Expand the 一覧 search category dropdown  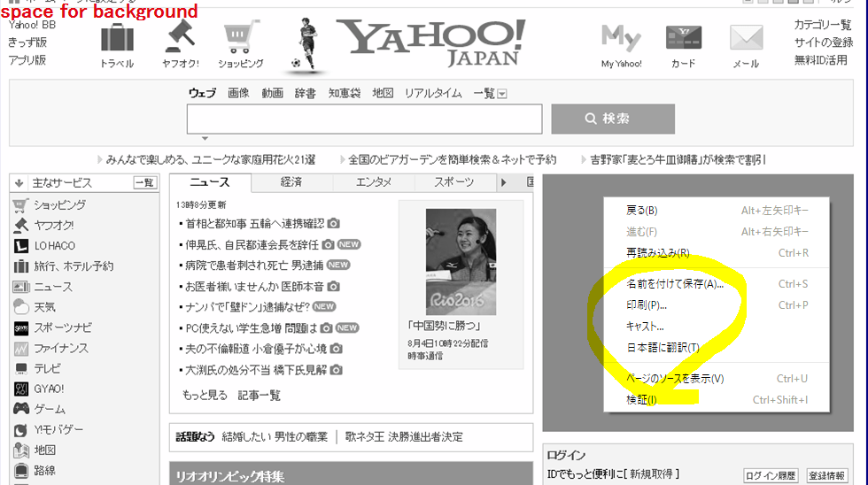502,94
